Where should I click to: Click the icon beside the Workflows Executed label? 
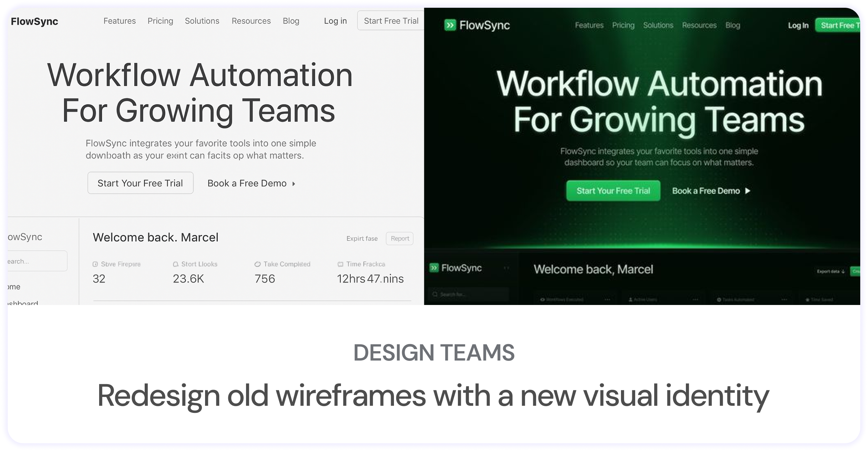tap(542, 300)
